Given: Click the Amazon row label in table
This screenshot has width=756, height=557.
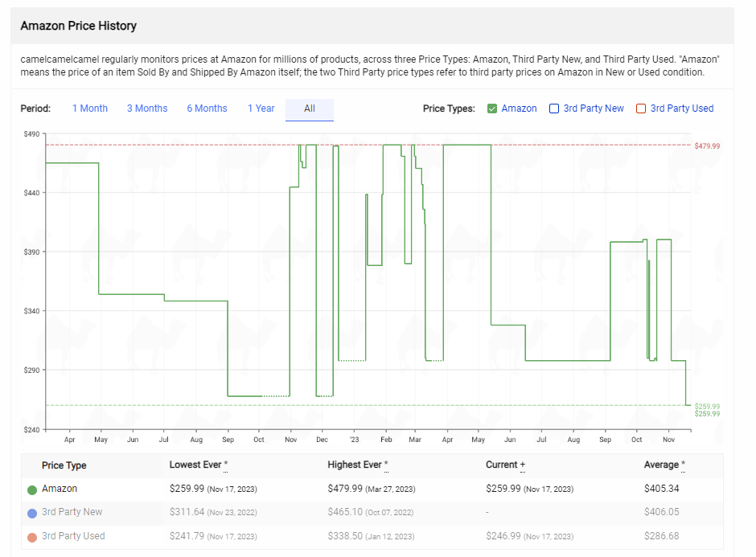Looking at the screenshot, I should click(x=60, y=489).
